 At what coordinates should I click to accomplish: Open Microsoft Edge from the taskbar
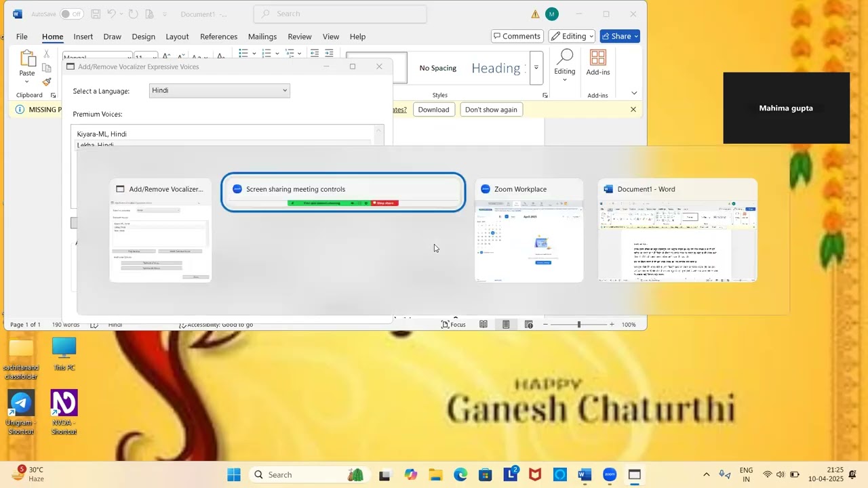tap(460, 474)
